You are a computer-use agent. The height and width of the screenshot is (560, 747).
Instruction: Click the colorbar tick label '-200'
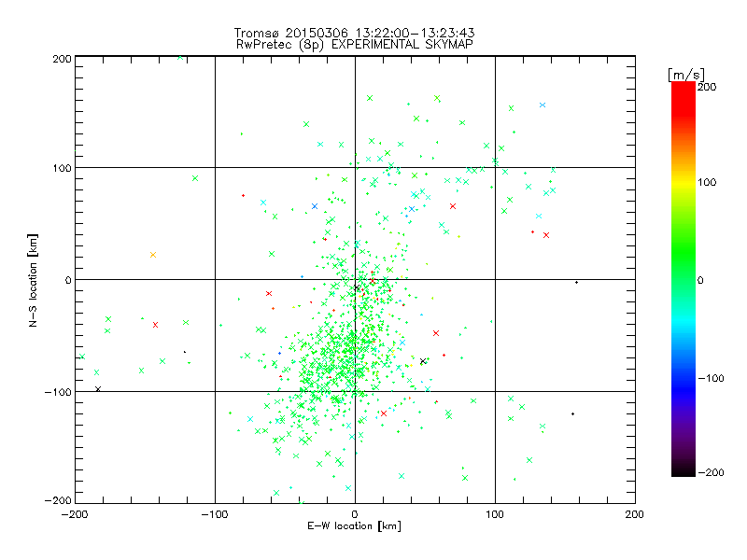point(711,472)
